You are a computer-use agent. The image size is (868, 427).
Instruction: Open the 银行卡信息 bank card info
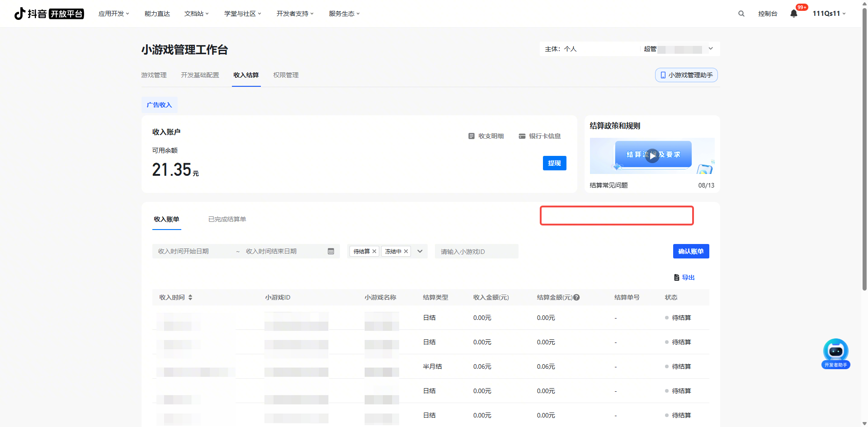coord(540,136)
